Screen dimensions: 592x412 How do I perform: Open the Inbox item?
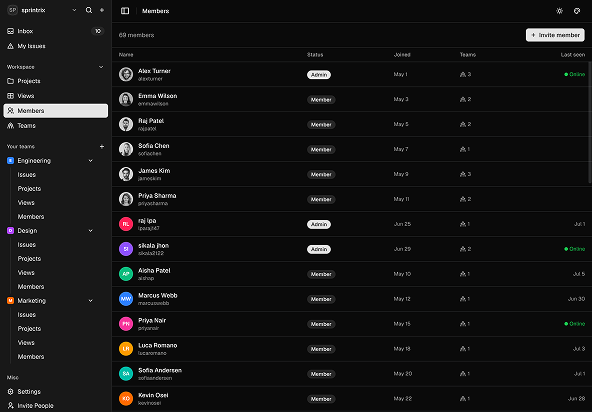pyautogui.click(x=56, y=31)
